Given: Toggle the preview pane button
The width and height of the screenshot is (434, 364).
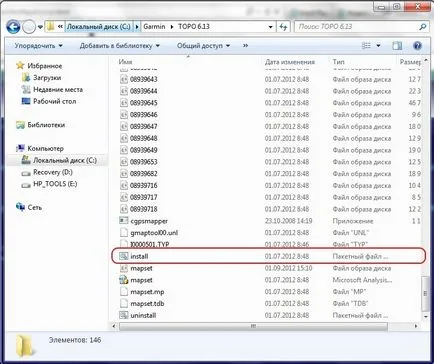Looking at the screenshot, I should coord(397,46).
